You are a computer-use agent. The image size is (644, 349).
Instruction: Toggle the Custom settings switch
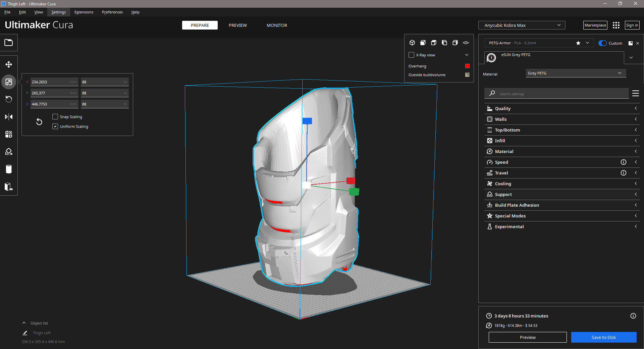(x=602, y=43)
